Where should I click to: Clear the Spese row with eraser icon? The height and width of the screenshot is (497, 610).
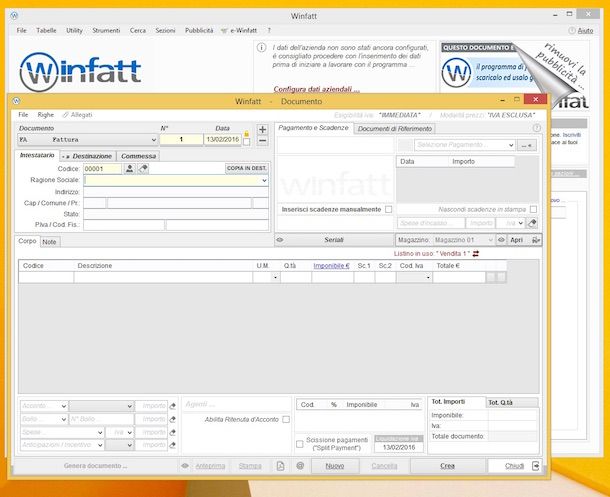pyautogui.click(x=172, y=432)
